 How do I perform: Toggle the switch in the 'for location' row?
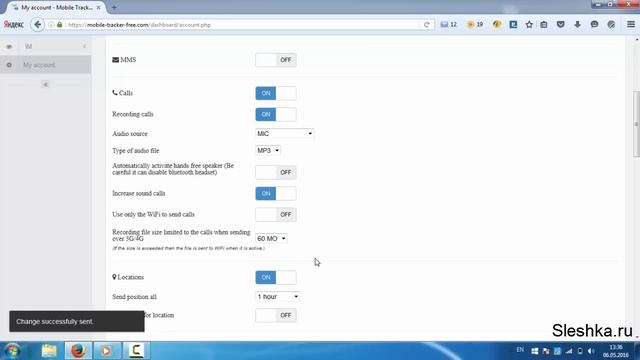click(276, 315)
